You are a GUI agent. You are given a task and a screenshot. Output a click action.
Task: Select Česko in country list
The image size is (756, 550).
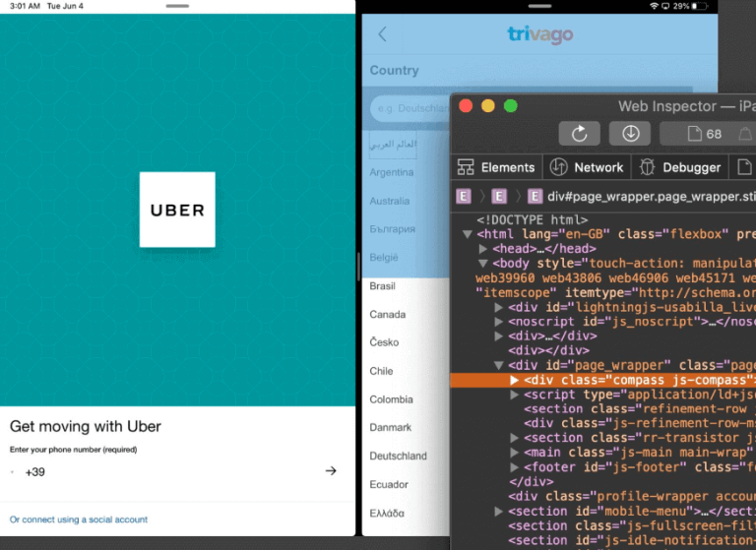coord(384,342)
